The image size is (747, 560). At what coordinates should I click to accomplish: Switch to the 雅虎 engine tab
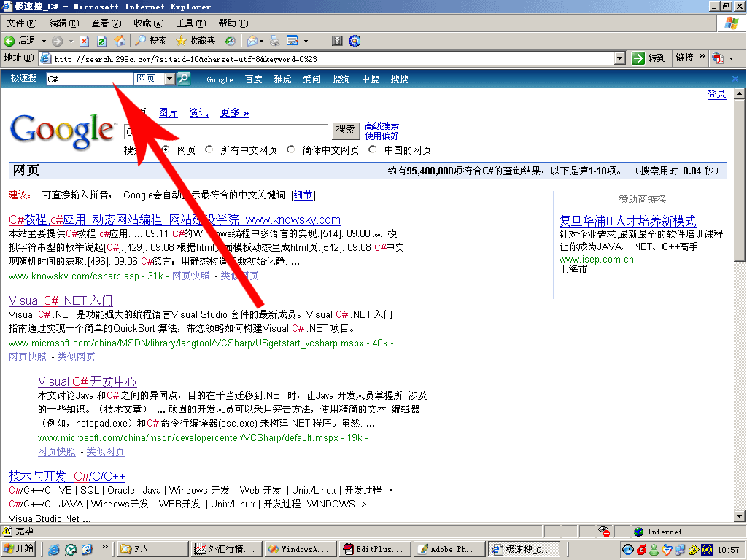click(282, 79)
